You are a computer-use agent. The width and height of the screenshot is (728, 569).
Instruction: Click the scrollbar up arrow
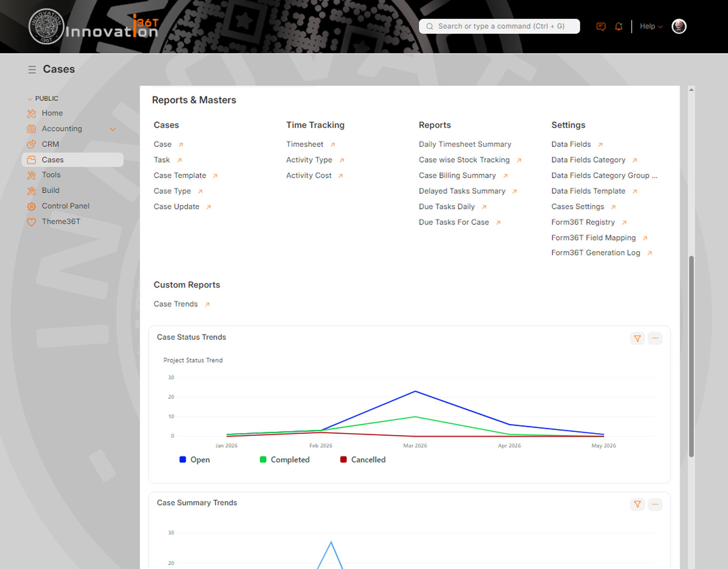click(x=691, y=90)
